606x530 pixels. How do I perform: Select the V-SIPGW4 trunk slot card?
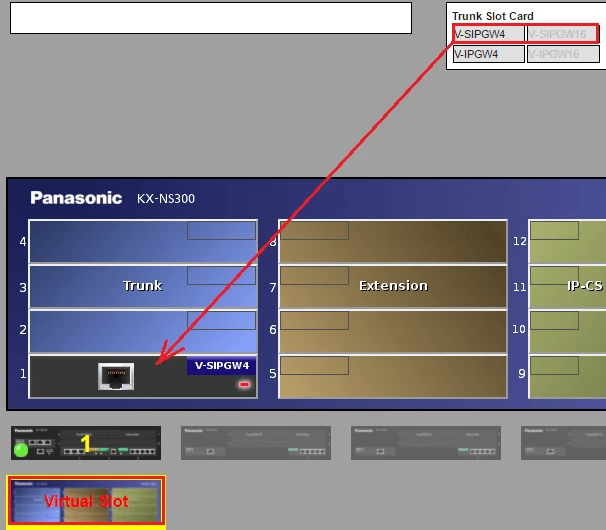point(488,34)
